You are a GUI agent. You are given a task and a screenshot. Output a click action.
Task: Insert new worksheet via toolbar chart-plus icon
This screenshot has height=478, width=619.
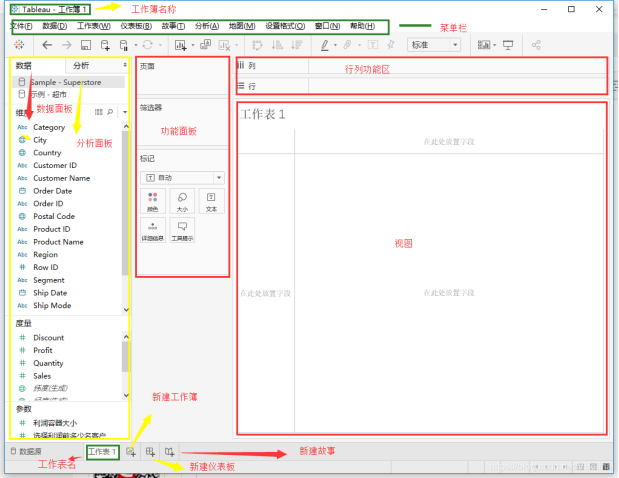[x=181, y=45]
